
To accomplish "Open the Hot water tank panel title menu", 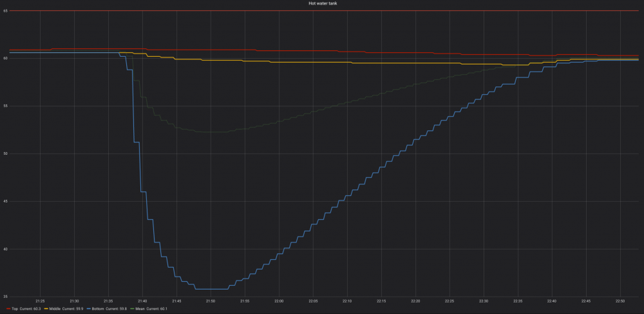I will (x=322, y=3).
